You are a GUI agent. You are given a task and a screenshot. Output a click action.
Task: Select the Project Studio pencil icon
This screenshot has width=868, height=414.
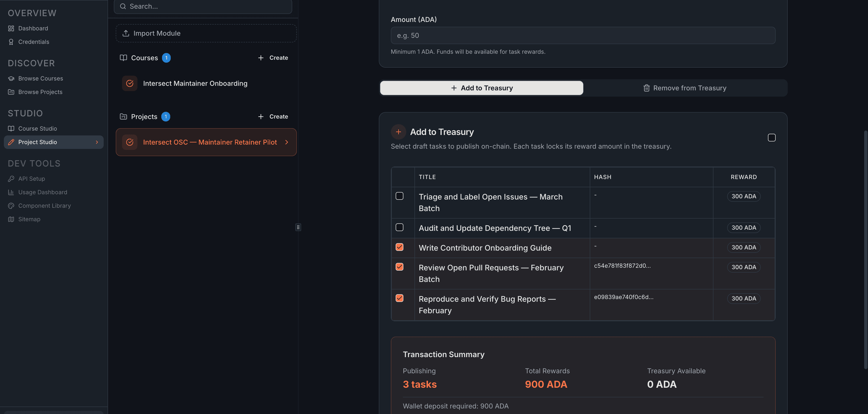(x=11, y=142)
